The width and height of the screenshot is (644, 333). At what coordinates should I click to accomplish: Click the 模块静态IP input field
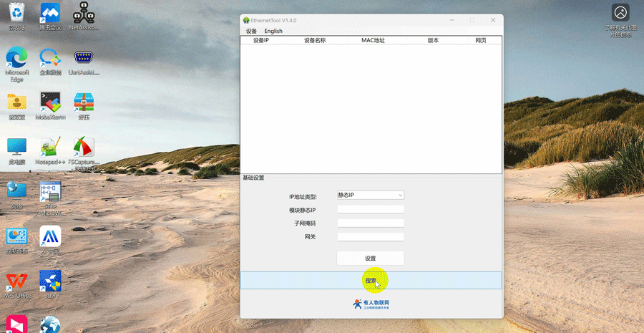[370, 209]
